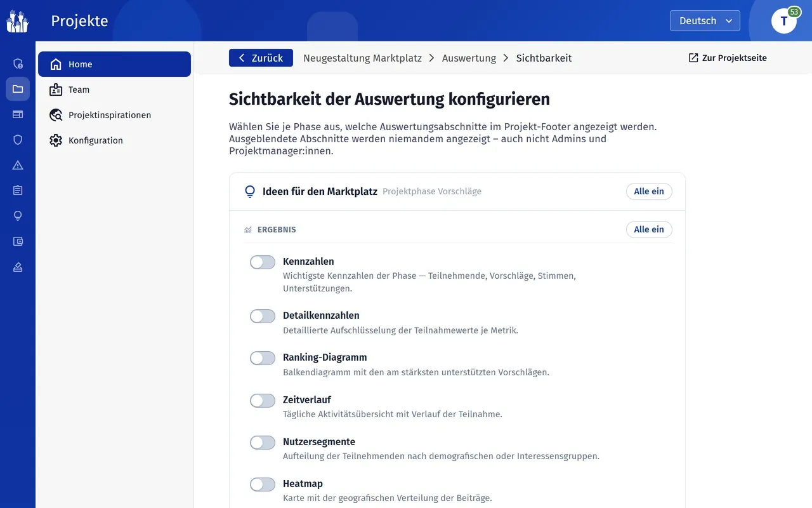The width and height of the screenshot is (812, 508).
Task: Click Alle ein in the ERGEBNIS section
Action: (649, 229)
